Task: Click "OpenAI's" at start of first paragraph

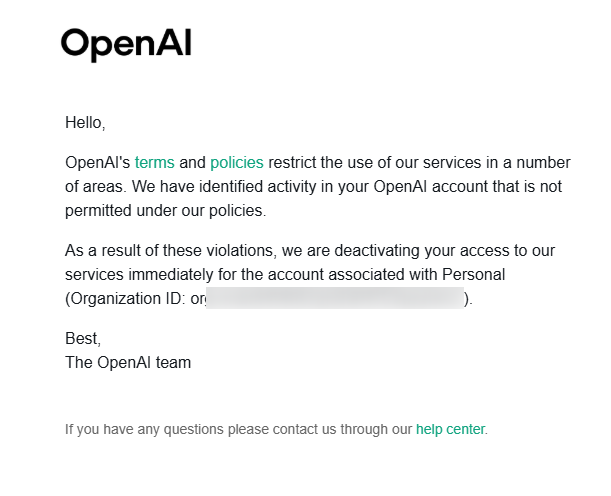Action: pos(97,162)
